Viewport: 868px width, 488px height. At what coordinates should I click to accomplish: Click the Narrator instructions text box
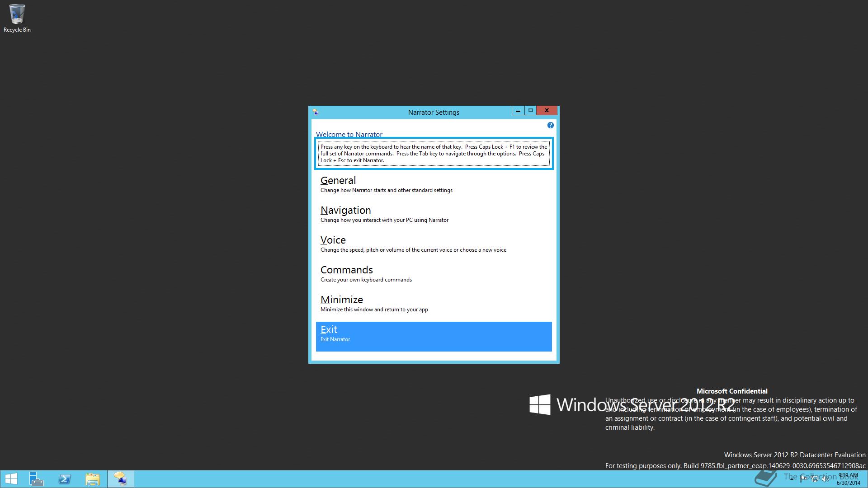[x=434, y=154]
